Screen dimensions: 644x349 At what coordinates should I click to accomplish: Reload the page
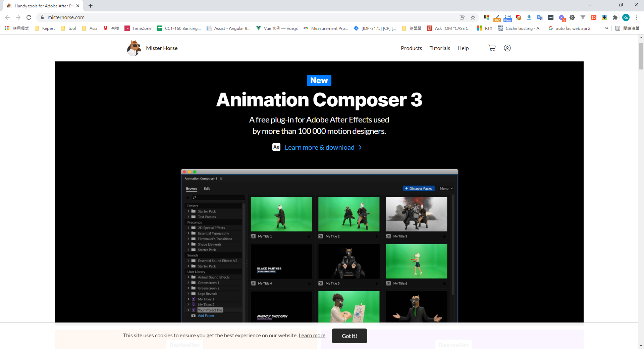coord(29,17)
